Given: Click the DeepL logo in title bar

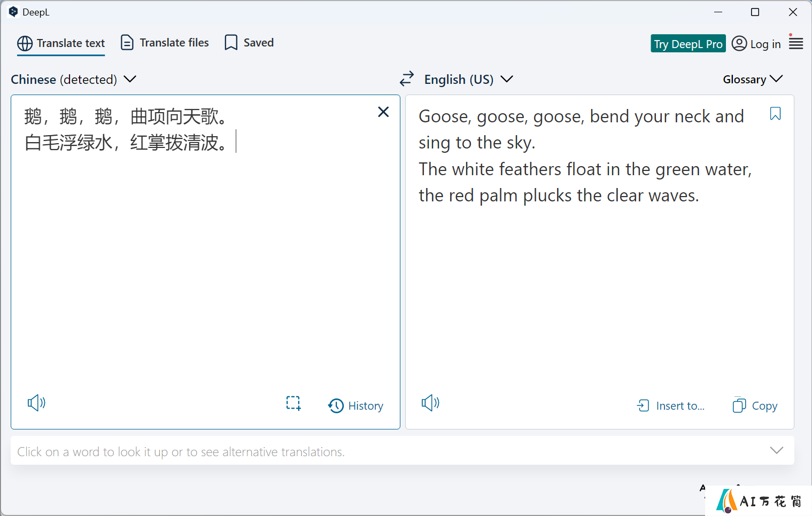Looking at the screenshot, I should tap(13, 12).
